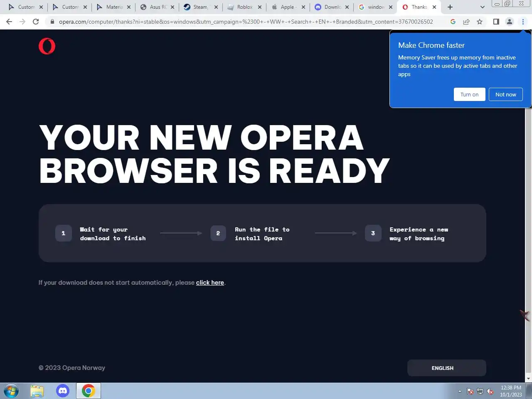Share this page using the share icon
The height and width of the screenshot is (399, 532).
tap(466, 22)
